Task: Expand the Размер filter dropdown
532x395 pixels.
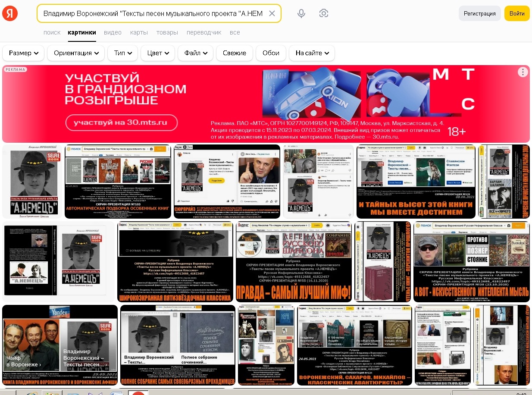Action: [x=24, y=53]
